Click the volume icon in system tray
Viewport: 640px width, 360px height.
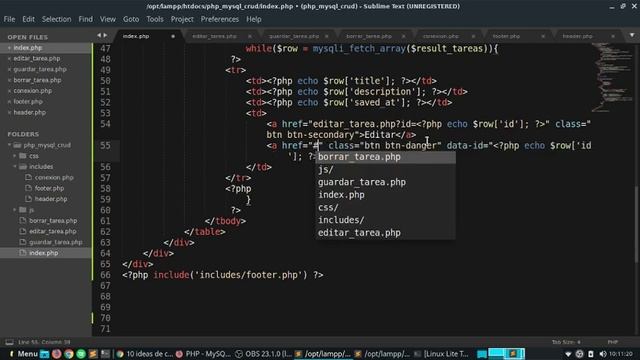pos(602,354)
